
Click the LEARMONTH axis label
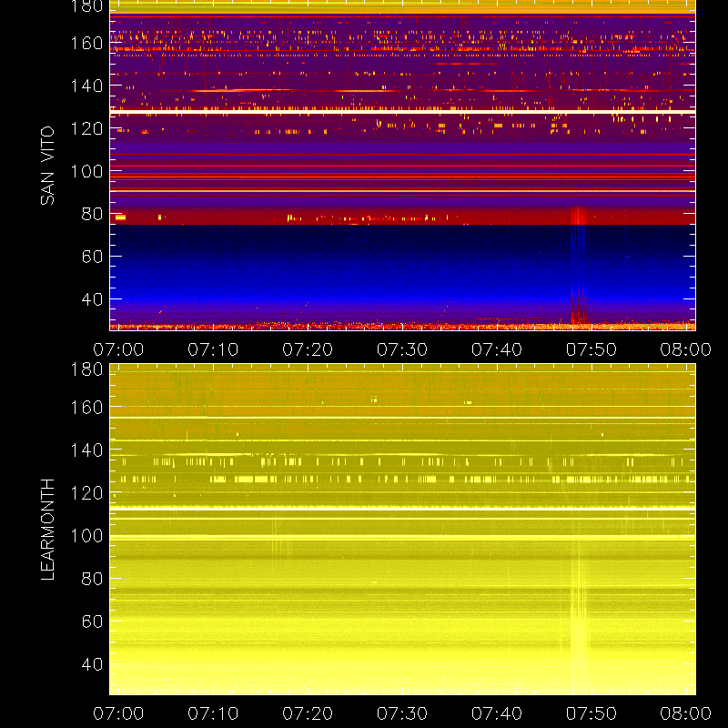pos(47,530)
